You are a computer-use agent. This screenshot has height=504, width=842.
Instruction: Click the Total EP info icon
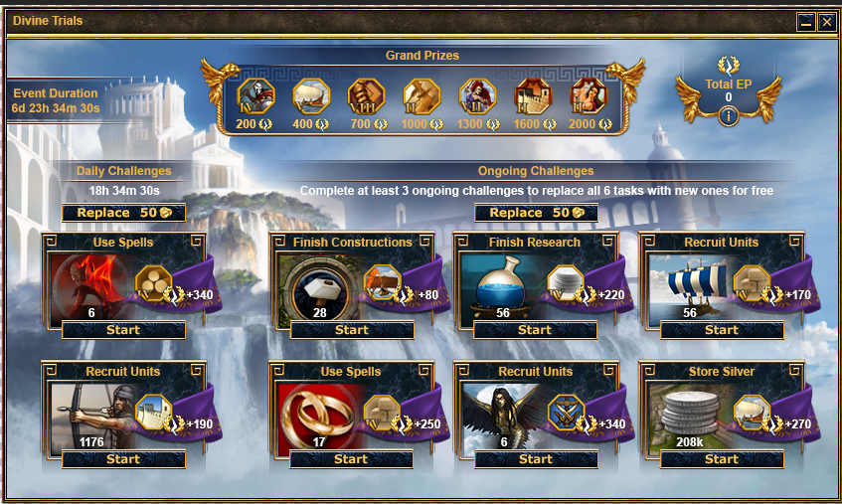click(x=728, y=115)
